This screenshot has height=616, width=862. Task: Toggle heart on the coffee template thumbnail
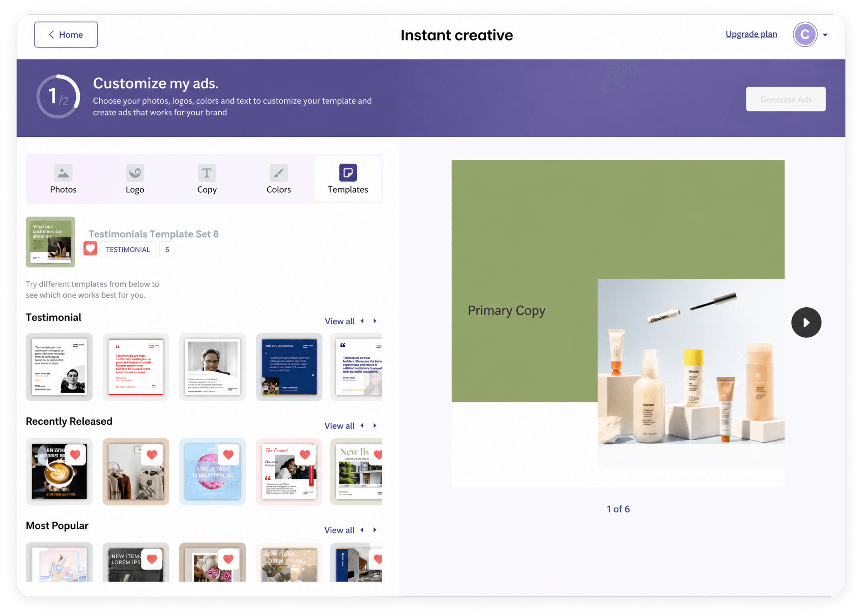click(75, 454)
